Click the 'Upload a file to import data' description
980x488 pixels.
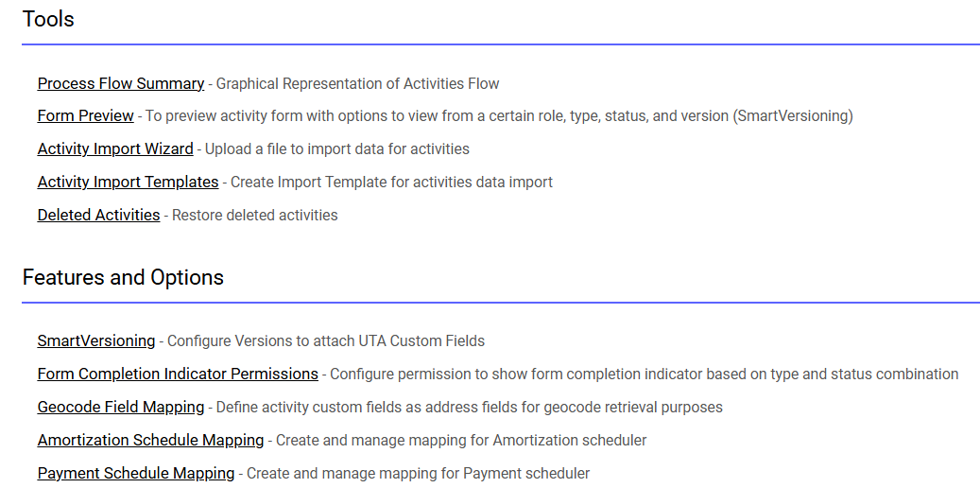click(336, 148)
